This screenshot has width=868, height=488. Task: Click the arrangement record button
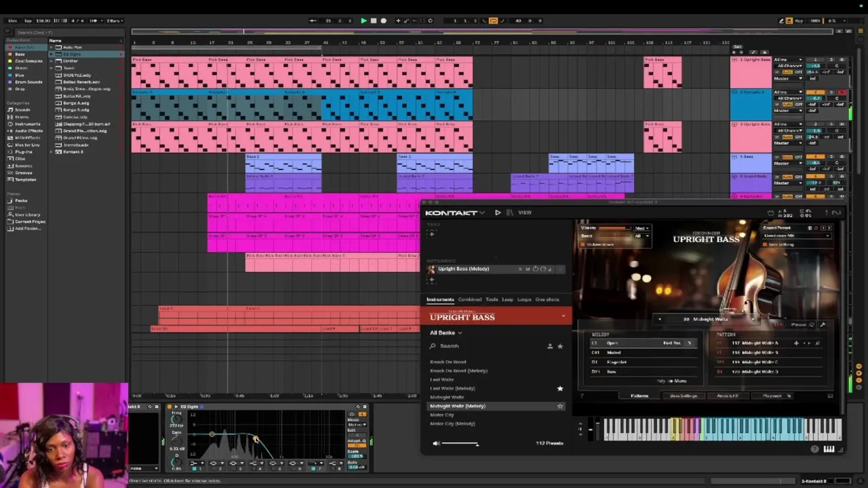pyautogui.click(x=383, y=21)
